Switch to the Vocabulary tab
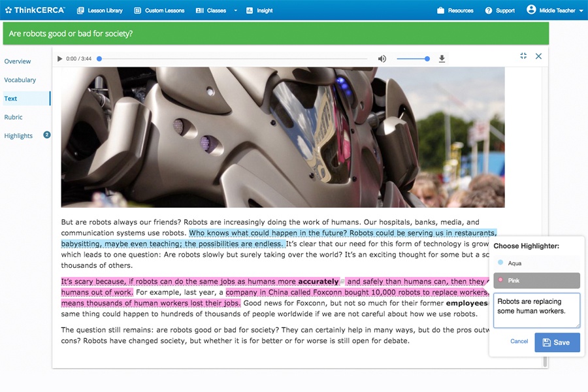Screen dimensions: 588x392 (20, 80)
